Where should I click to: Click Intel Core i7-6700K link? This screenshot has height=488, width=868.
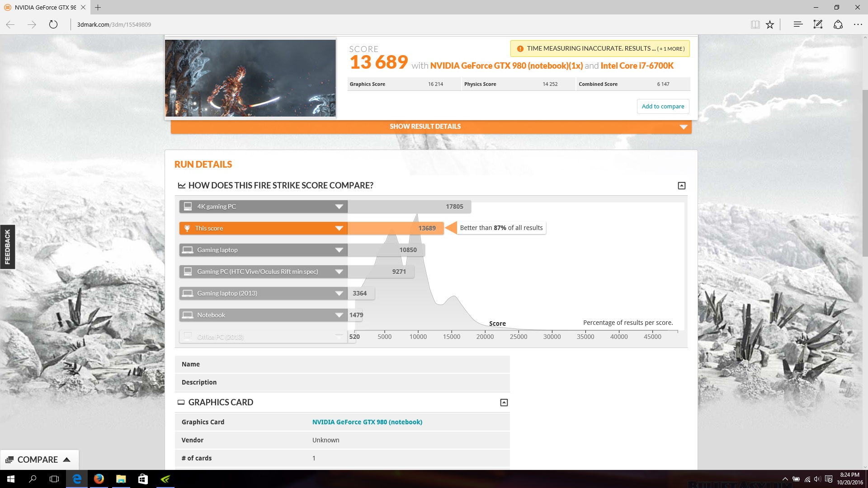(637, 66)
